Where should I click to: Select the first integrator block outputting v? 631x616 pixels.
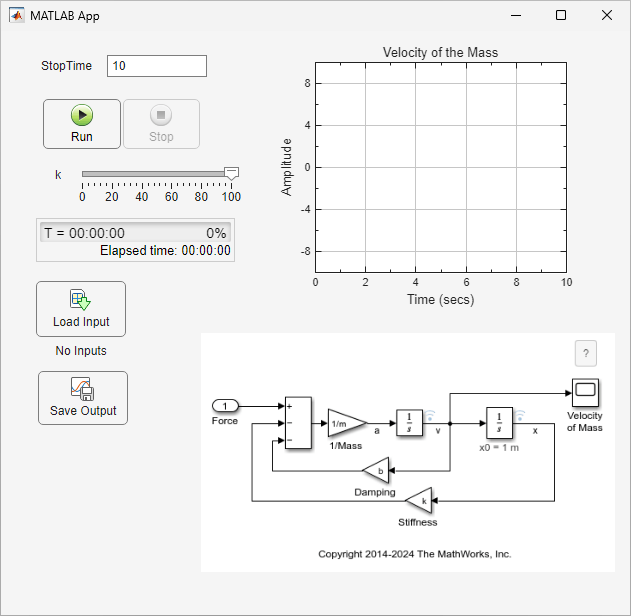click(409, 422)
